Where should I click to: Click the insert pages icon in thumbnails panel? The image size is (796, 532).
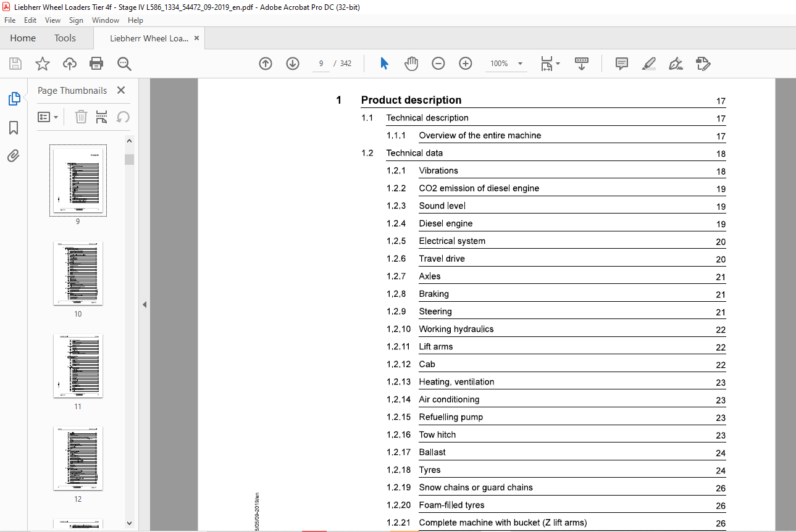pos(102,117)
